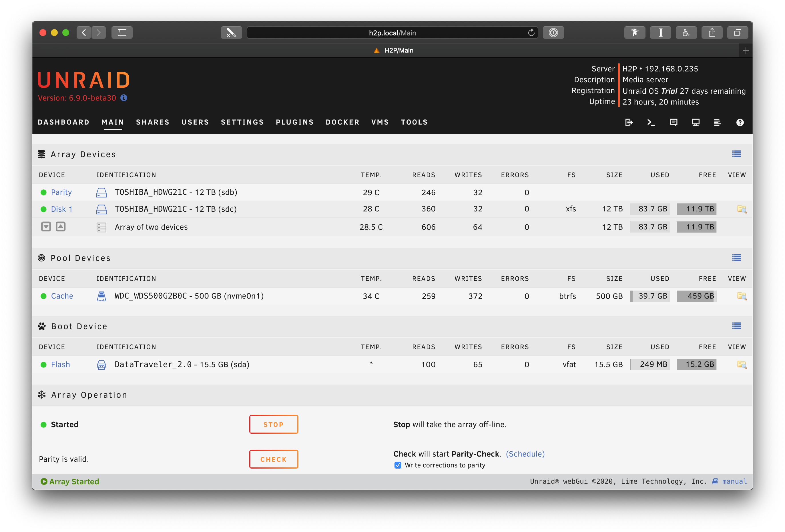Click Version 6.9.0-beta30 text

(x=77, y=98)
